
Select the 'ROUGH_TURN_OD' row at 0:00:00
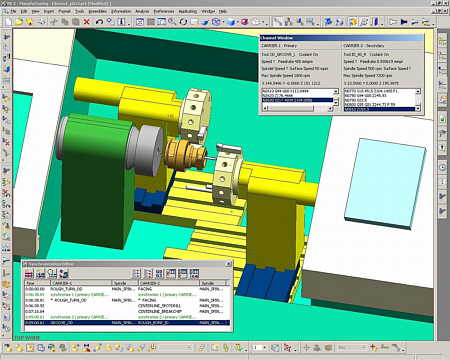pyautogui.click(x=127, y=289)
